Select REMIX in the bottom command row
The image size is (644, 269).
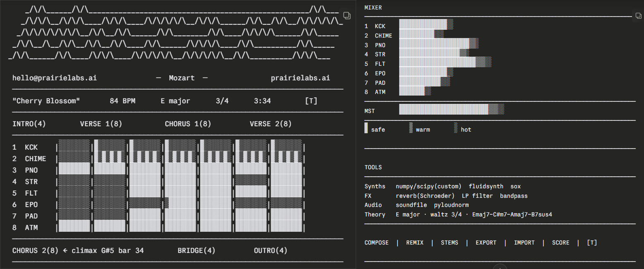tap(415, 243)
